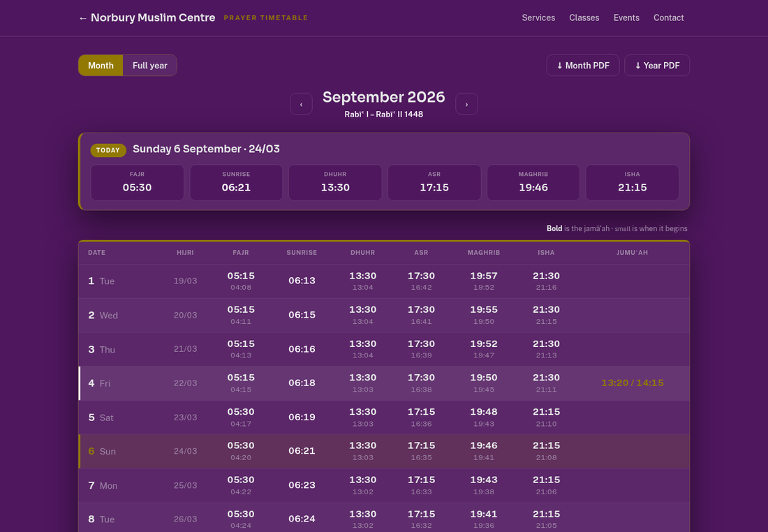Image resolution: width=768 pixels, height=532 pixels.
Task: Click Maghrib 19:55 on 2 Wed
Action: click(x=483, y=309)
